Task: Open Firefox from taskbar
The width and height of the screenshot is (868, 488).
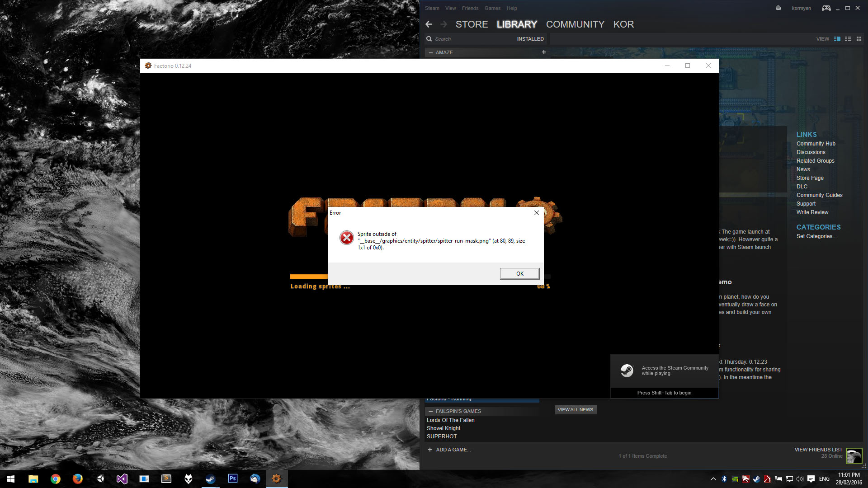Action: pyautogui.click(x=77, y=479)
